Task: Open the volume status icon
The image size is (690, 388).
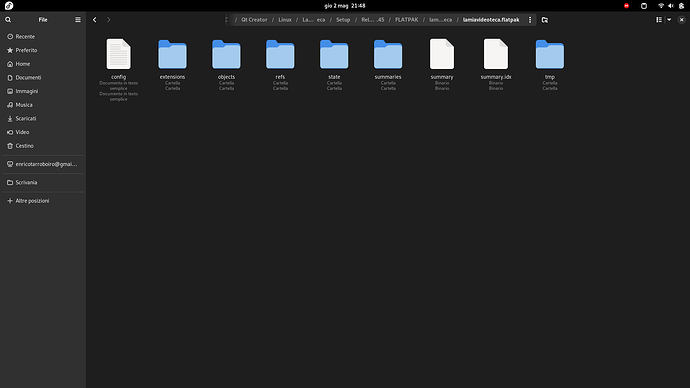Action: coord(671,6)
